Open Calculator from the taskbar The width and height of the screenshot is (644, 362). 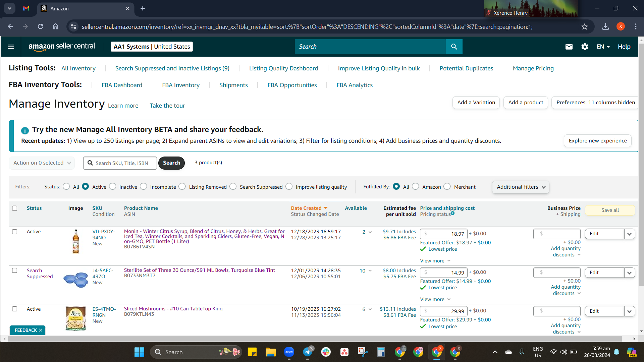[381, 352]
